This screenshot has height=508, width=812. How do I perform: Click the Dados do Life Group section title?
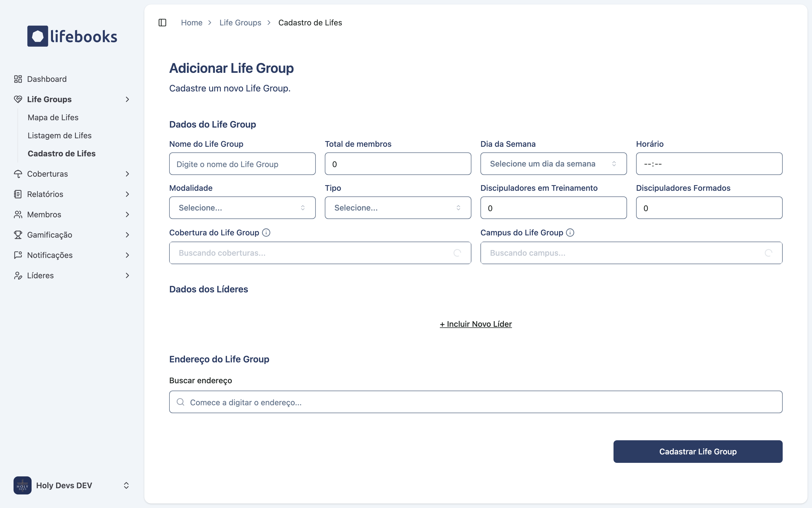point(213,124)
